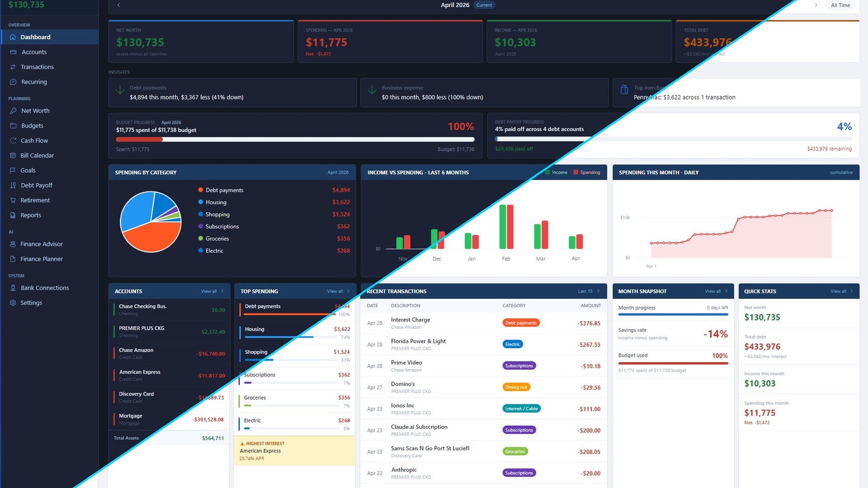Click the Retirement icon in sidebar
The image size is (868, 488).
[13, 200]
